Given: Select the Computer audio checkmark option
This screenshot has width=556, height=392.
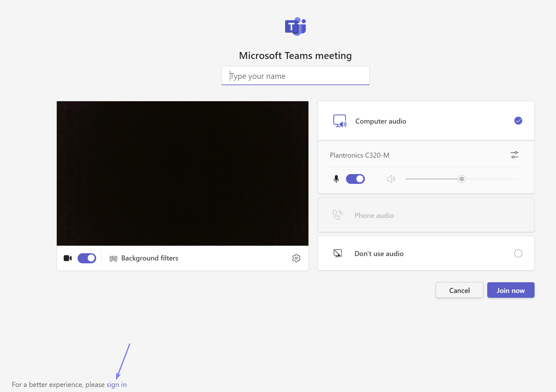Looking at the screenshot, I should tap(518, 121).
